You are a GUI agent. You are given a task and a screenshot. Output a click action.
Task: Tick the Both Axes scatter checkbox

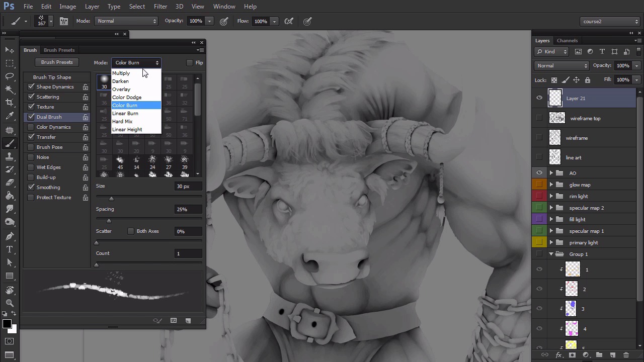click(131, 231)
